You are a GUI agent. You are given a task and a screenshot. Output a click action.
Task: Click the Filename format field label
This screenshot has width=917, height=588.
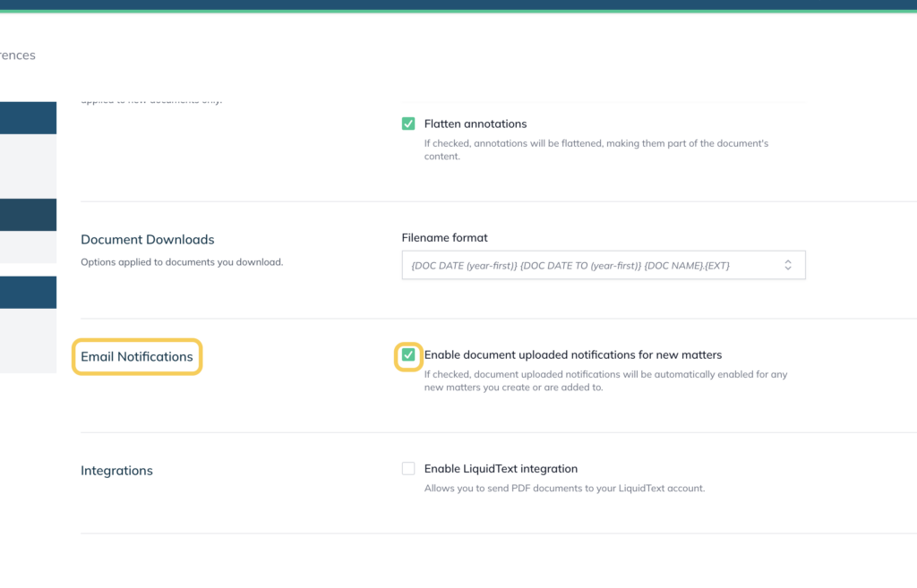click(x=444, y=238)
